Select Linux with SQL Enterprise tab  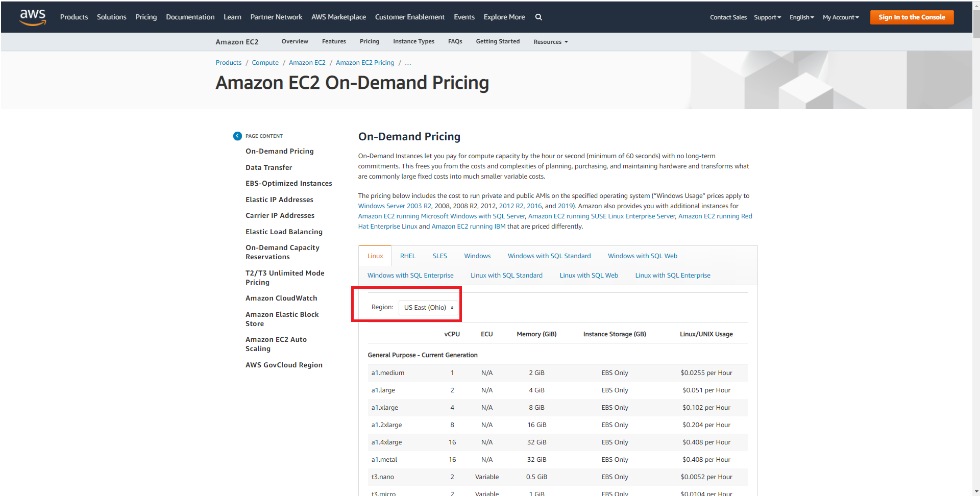673,276
